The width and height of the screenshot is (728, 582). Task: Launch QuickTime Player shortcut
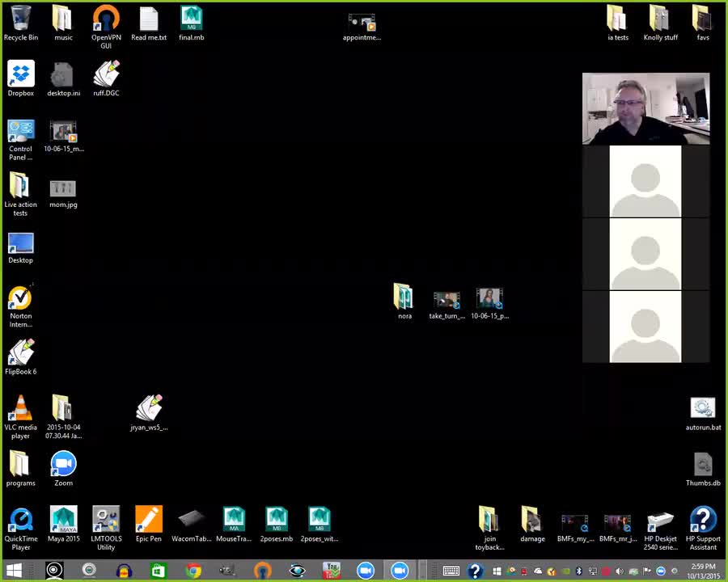click(x=20, y=528)
